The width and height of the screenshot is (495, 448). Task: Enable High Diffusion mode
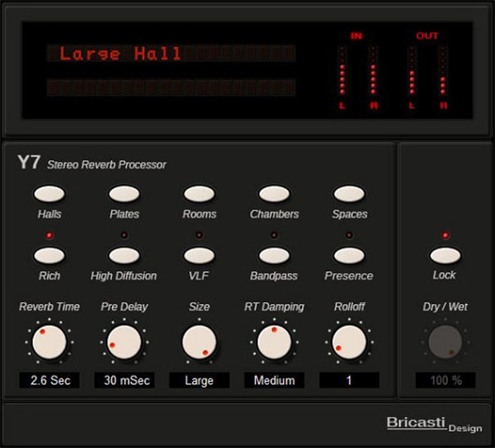coord(124,255)
